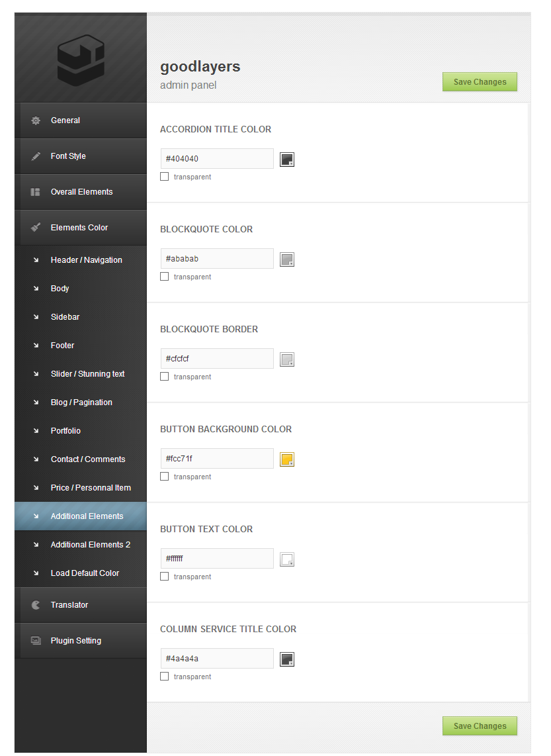The width and height of the screenshot is (551, 756).
Task: Open the Accordion Title Color picker dropdown
Action: click(x=286, y=160)
